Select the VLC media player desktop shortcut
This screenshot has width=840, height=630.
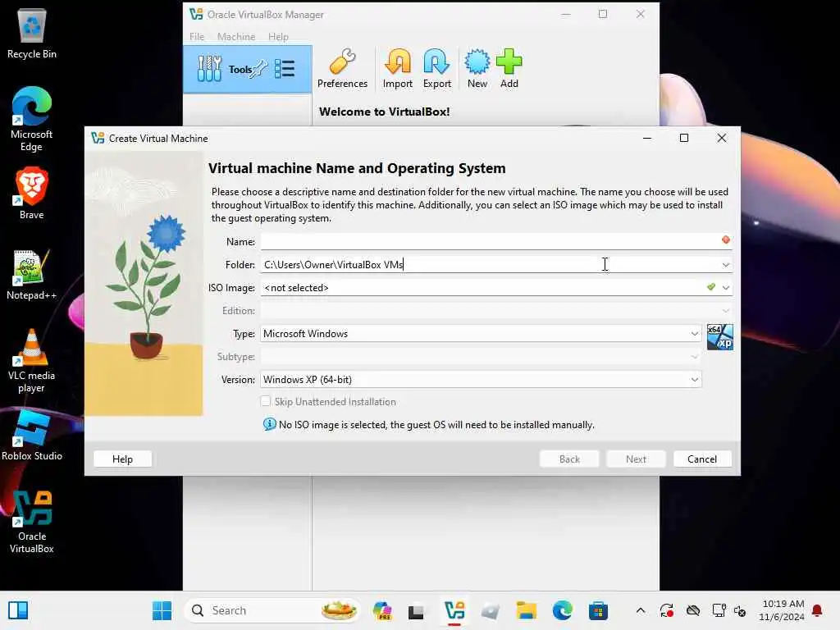pos(32,361)
